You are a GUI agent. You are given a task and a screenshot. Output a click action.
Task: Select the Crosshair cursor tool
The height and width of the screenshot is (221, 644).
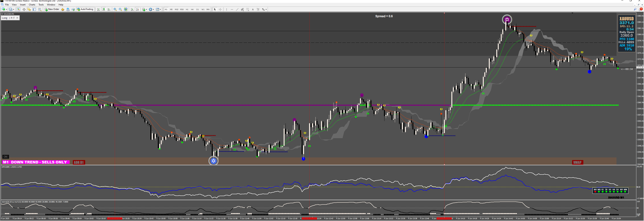point(220,10)
